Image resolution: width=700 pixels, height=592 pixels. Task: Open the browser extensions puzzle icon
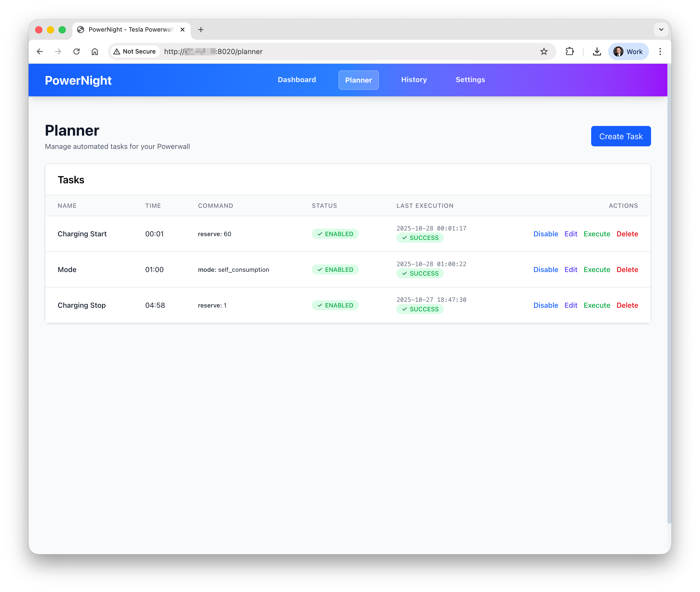pos(570,51)
